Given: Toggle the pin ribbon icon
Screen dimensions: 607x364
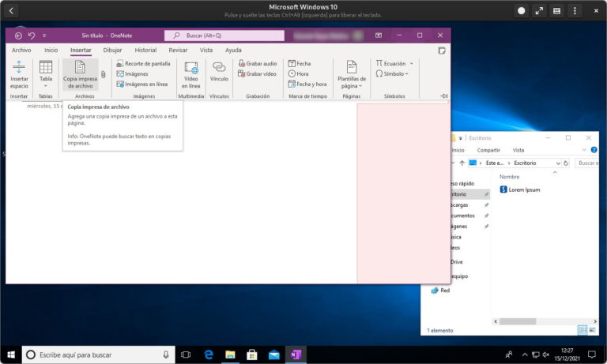Looking at the screenshot, I should coord(444,96).
